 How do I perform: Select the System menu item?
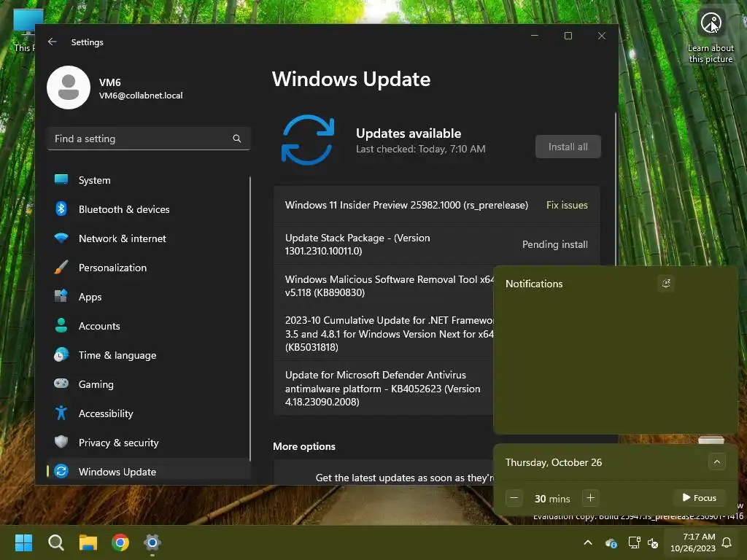tap(149, 180)
